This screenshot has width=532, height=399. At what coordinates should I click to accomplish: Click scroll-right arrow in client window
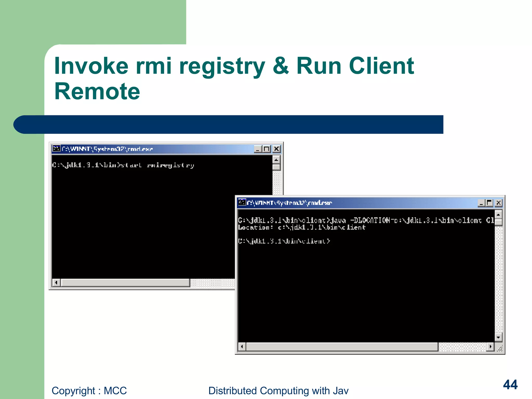tap(490, 347)
